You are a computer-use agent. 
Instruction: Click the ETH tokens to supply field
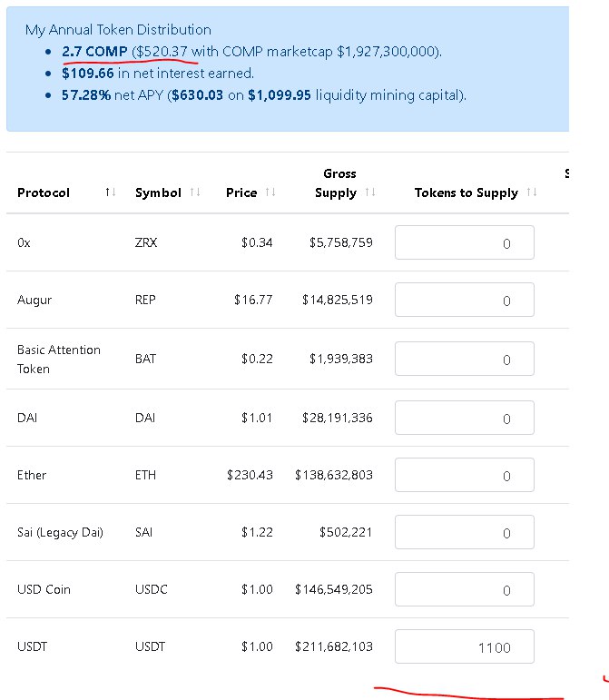click(x=465, y=475)
